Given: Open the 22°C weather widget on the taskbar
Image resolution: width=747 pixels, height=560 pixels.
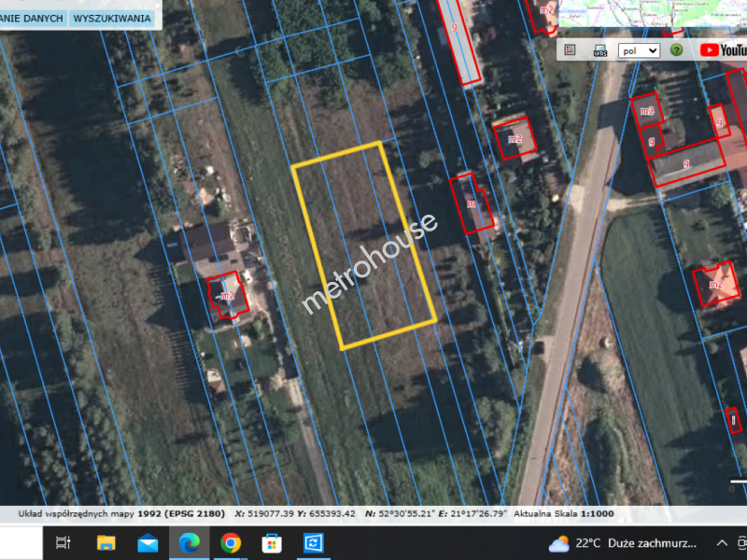Looking at the screenshot, I should (x=623, y=543).
